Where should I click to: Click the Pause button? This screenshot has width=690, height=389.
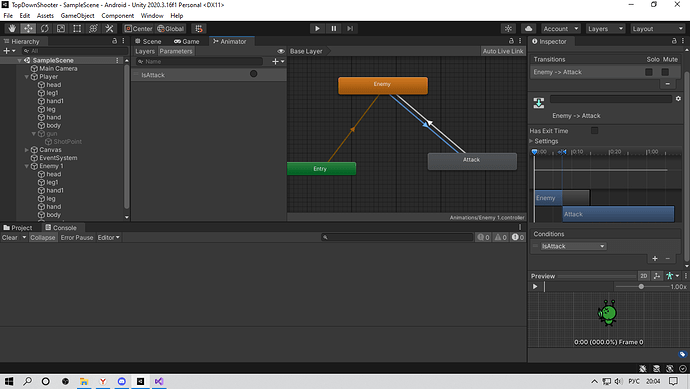point(334,29)
